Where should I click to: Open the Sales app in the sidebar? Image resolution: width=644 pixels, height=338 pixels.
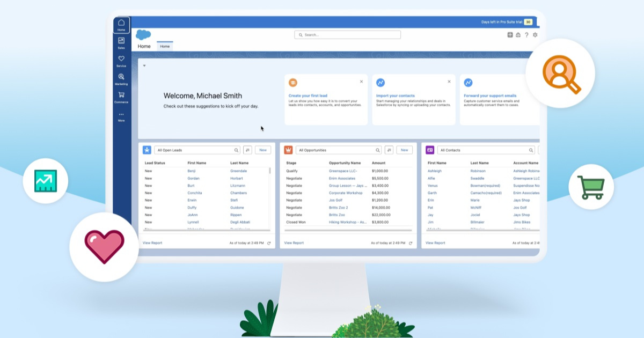tap(121, 43)
